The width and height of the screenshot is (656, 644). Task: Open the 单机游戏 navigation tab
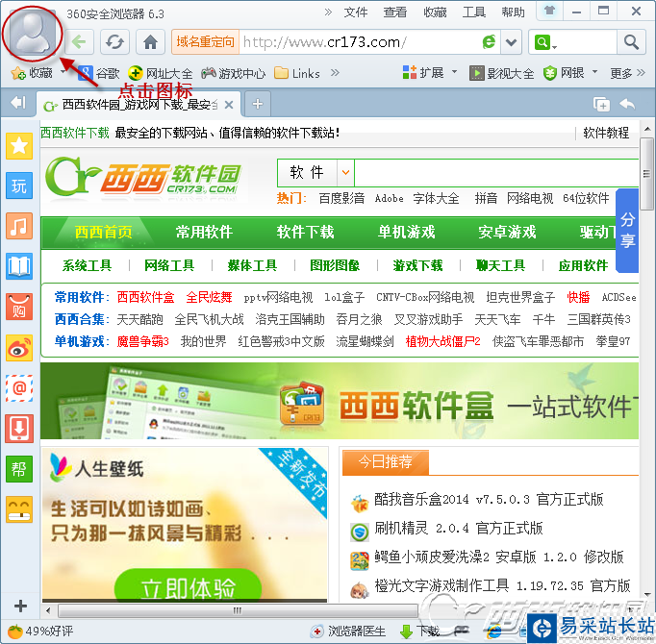click(407, 232)
